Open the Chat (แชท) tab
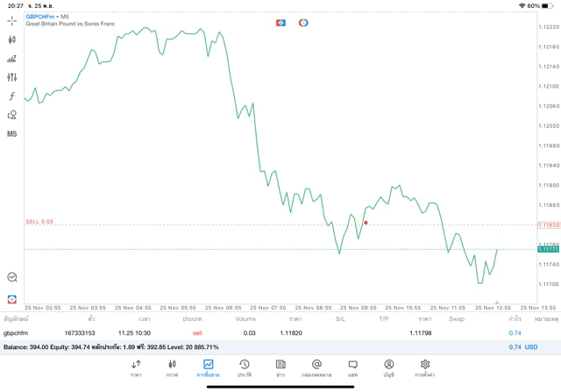This screenshot has height=392, width=561. 352,368
